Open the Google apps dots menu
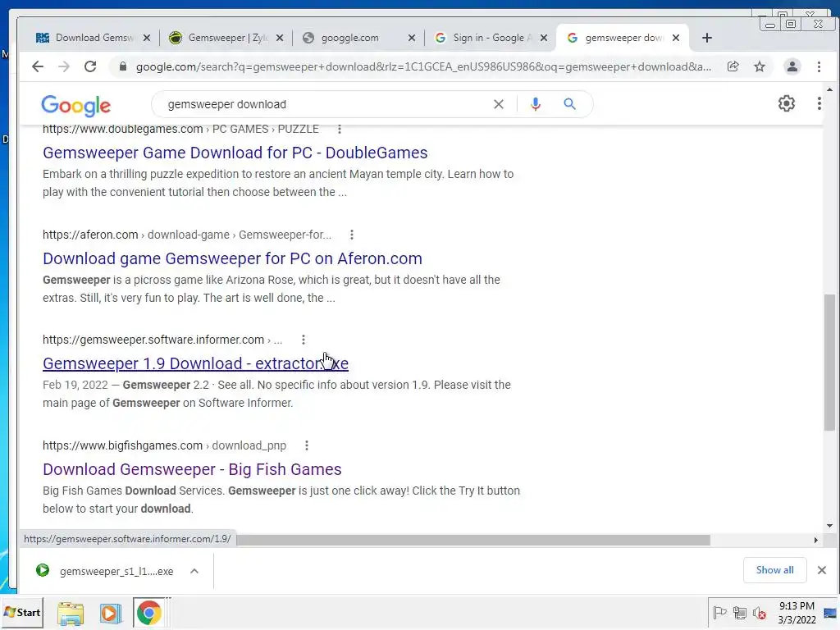The width and height of the screenshot is (840, 630). 819,103
